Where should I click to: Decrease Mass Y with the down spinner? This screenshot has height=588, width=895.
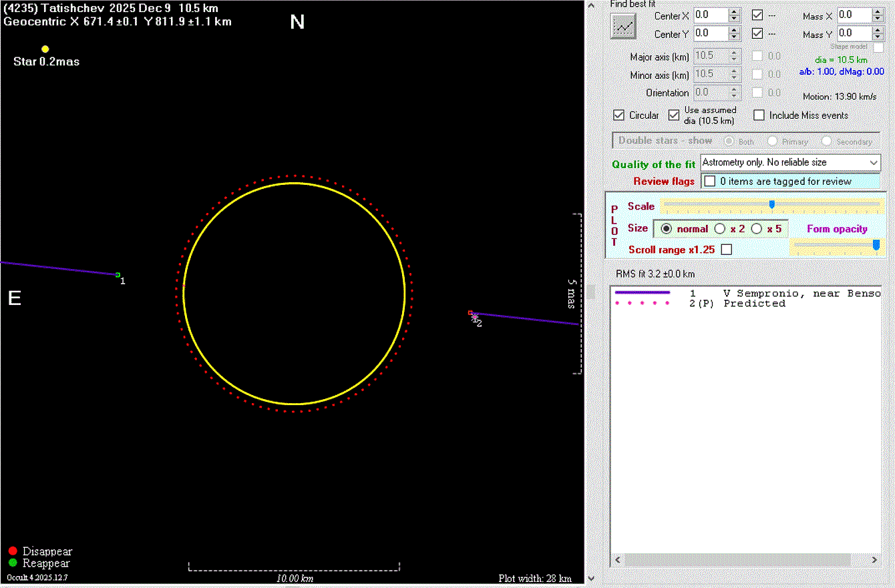coord(878,37)
